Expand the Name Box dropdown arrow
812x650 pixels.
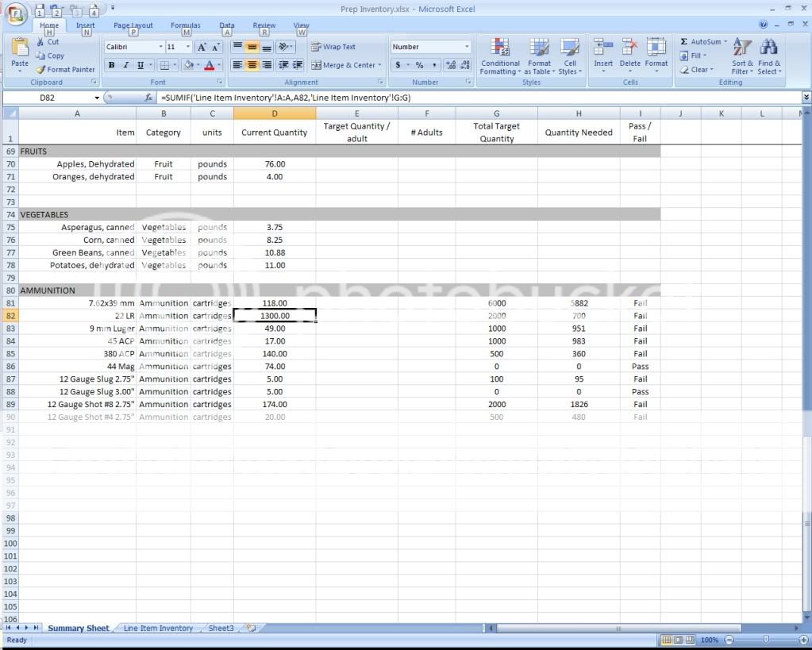point(97,98)
